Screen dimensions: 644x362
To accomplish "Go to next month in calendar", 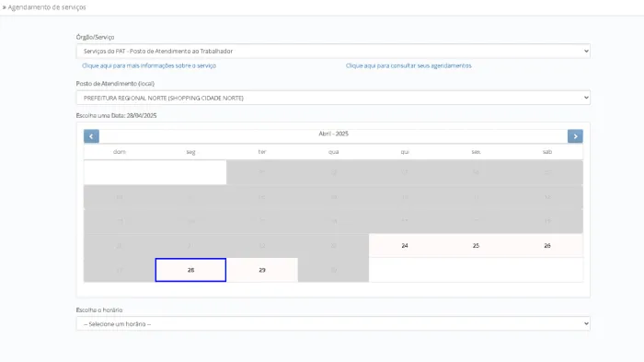I will (575, 136).
